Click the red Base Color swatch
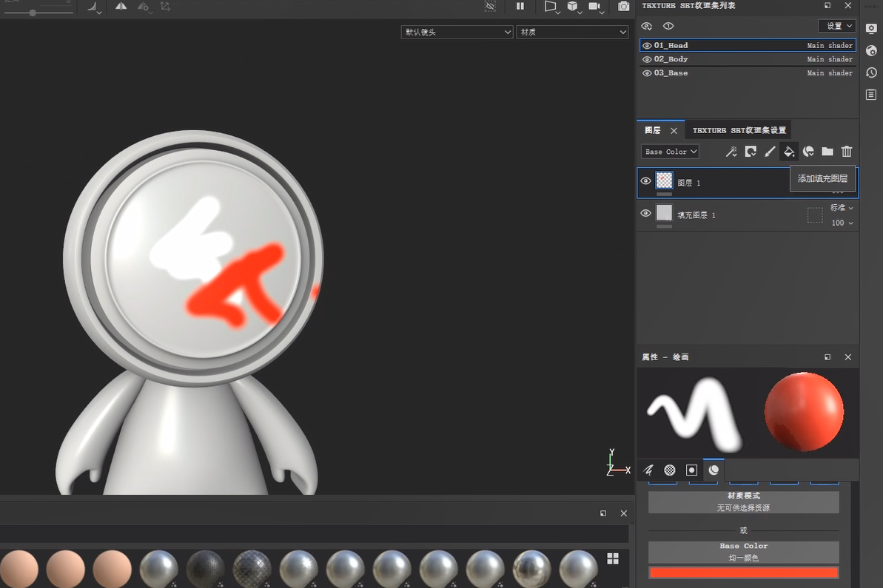883x588 pixels. click(x=743, y=572)
